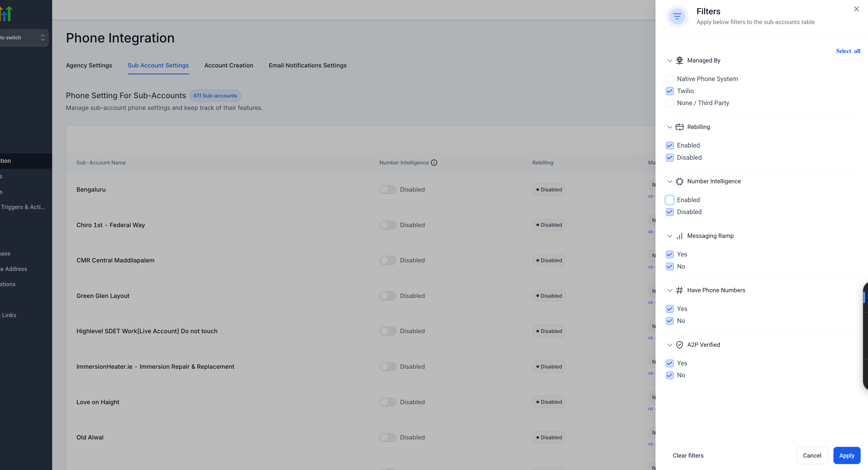This screenshot has width=868, height=470.
Task: Click the Have Phone Numbers hash icon
Action: pyautogui.click(x=679, y=290)
